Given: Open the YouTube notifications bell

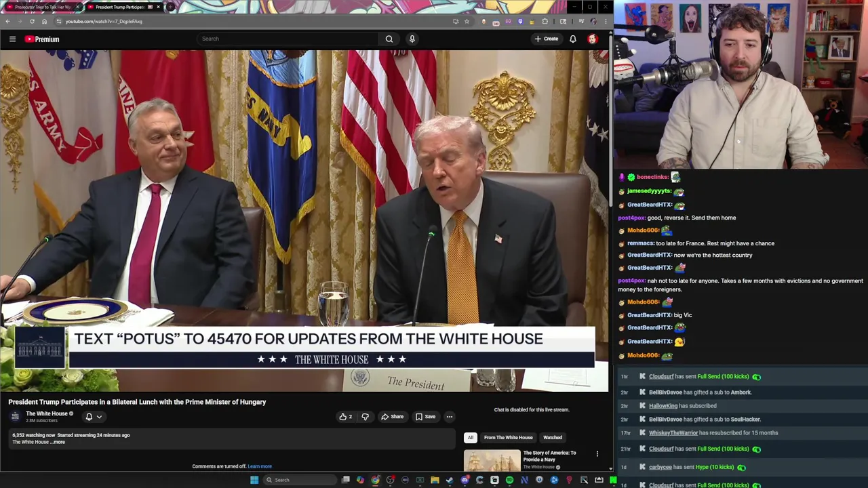Looking at the screenshot, I should point(573,39).
